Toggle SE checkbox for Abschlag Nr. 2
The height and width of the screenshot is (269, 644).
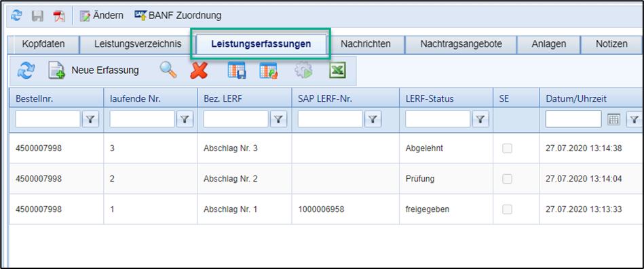508,179
